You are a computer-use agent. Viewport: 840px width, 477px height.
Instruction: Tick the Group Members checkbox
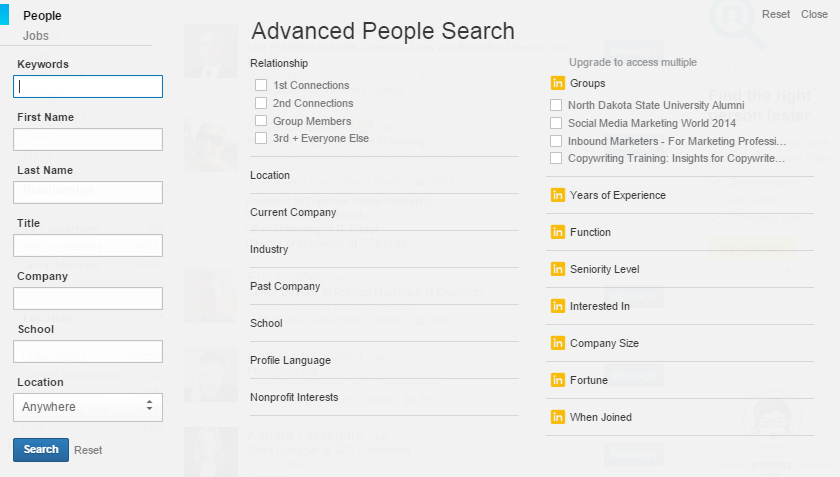point(261,121)
